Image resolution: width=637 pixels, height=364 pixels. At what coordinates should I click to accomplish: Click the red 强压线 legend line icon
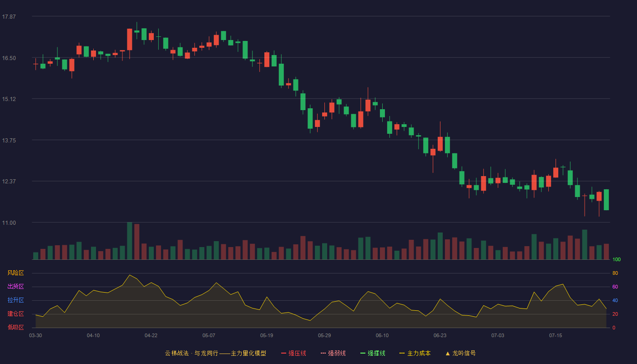(x=284, y=353)
